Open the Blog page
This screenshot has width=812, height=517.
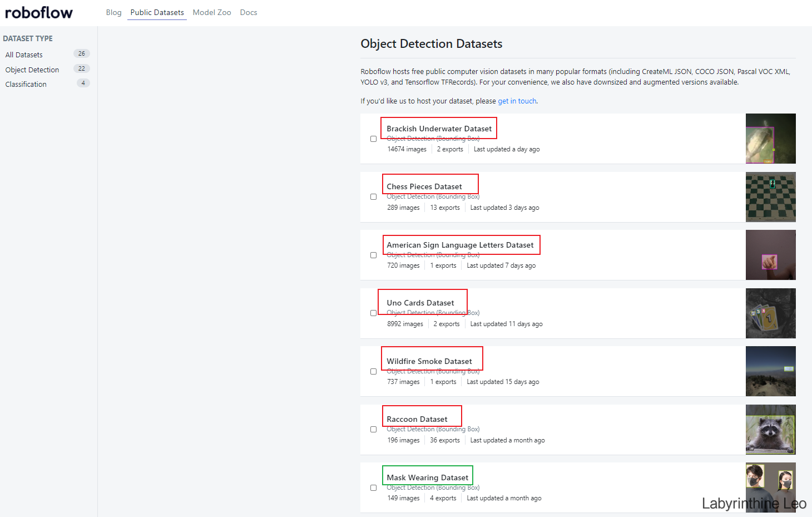pyautogui.click(x=113, y=12)
